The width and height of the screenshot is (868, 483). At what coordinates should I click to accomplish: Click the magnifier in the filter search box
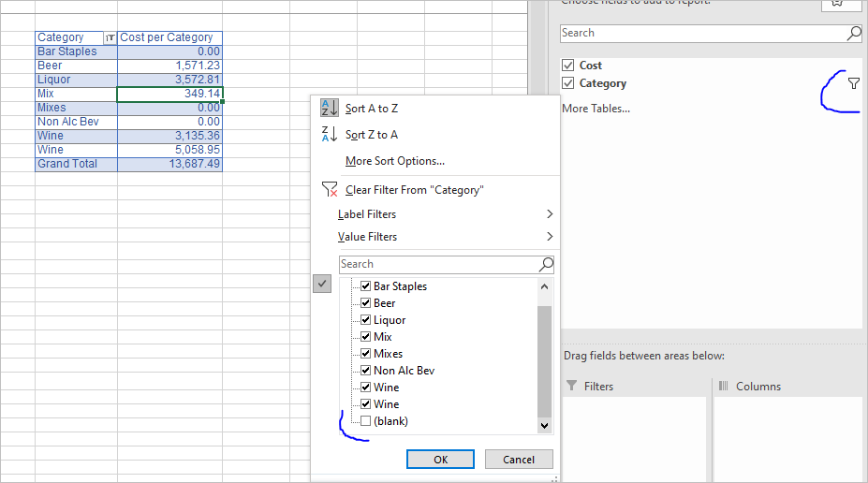[546, 265]
